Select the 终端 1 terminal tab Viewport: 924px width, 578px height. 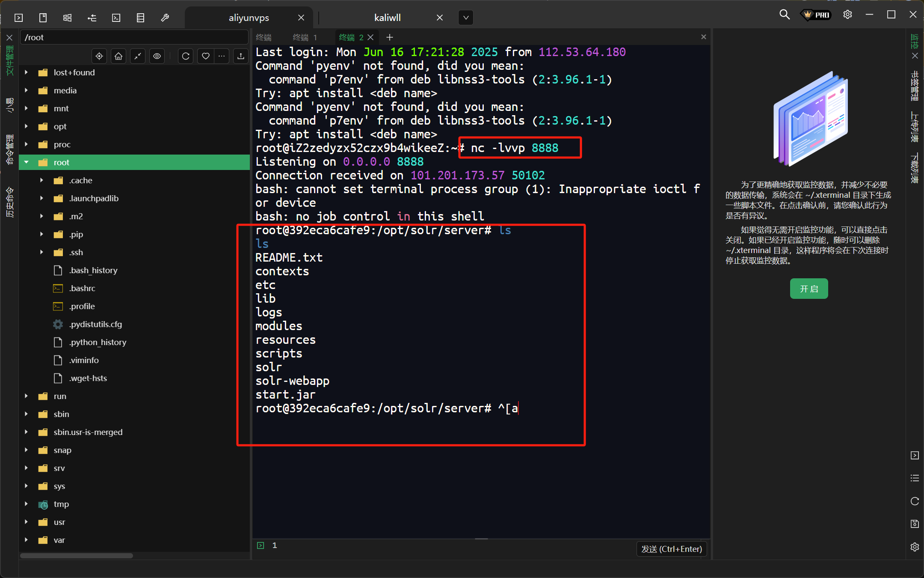click(x=304, y=38)
